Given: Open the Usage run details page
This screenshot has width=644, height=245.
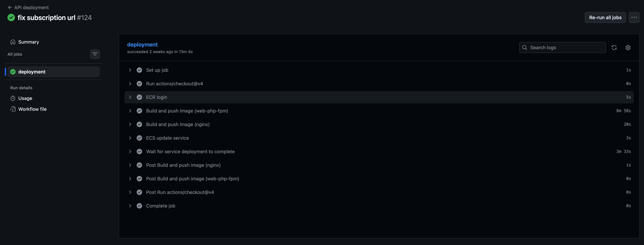Looking at the screenshot, I should coord(25,98).
